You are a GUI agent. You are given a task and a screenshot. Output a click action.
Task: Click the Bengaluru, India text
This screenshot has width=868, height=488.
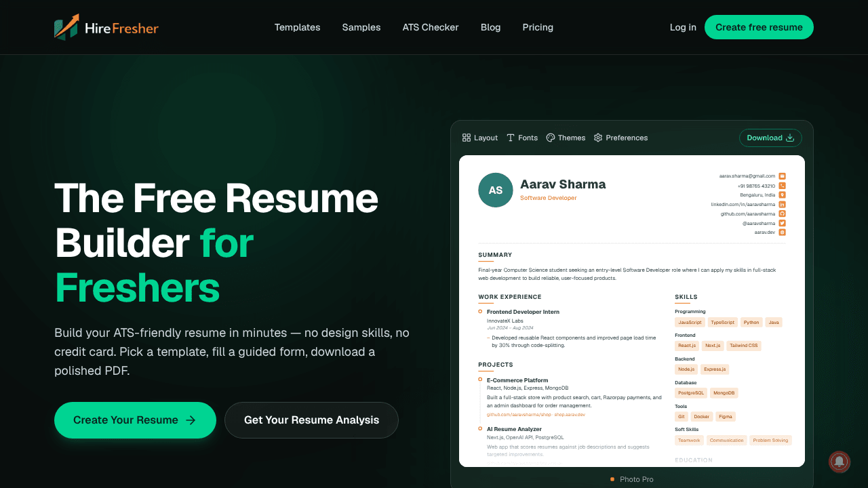tap(757, 195)
